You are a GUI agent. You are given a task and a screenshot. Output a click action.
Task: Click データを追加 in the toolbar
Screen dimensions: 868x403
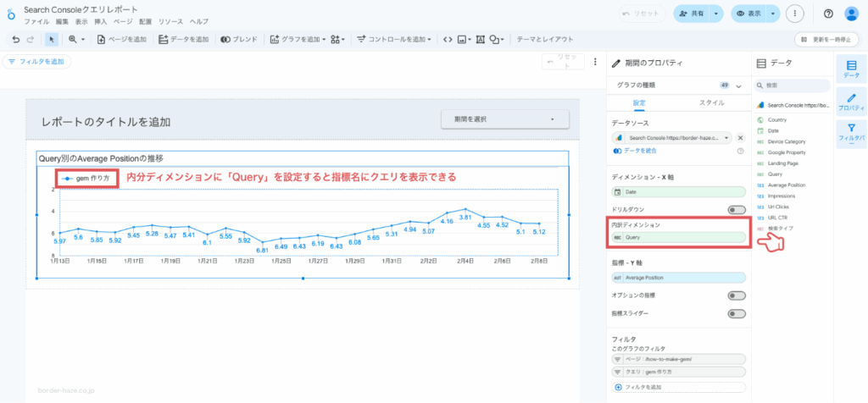point(183,39)
